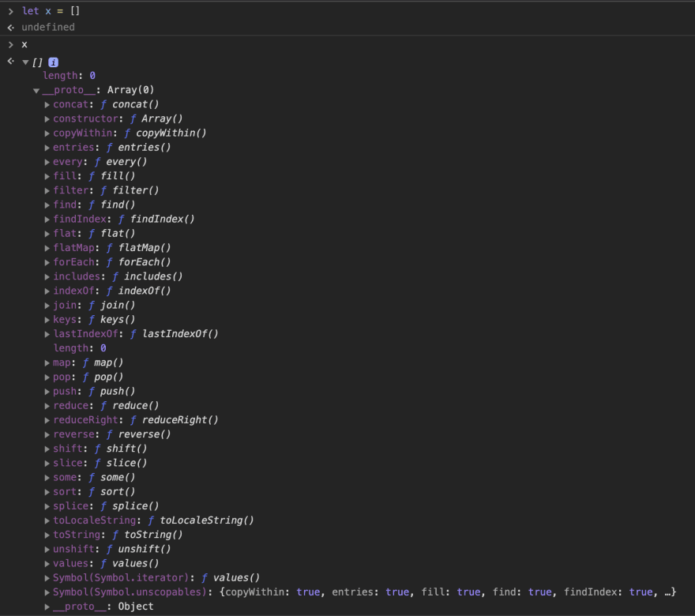Expand the join function entry
Viewport: 695px width, 616px height.
[47, 306]
